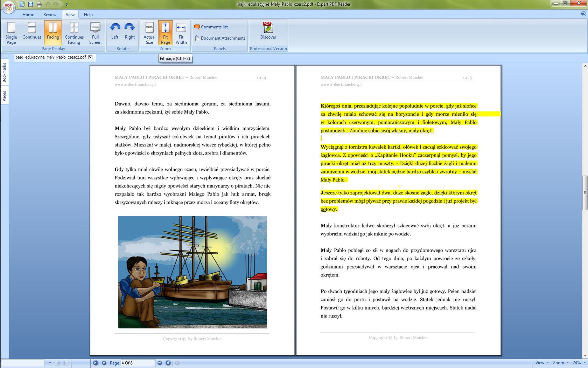Click the paragraph starting 'Dawno, dawno temu'
Viewport: 588px width, 368px height.
pyautogui.click(x=192, y=108)
